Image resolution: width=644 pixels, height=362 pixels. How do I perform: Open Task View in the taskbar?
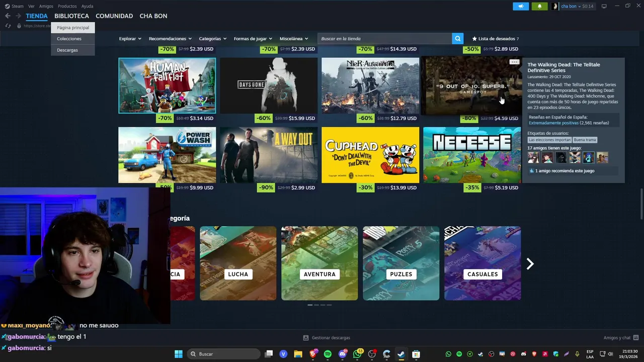[269, 354]
